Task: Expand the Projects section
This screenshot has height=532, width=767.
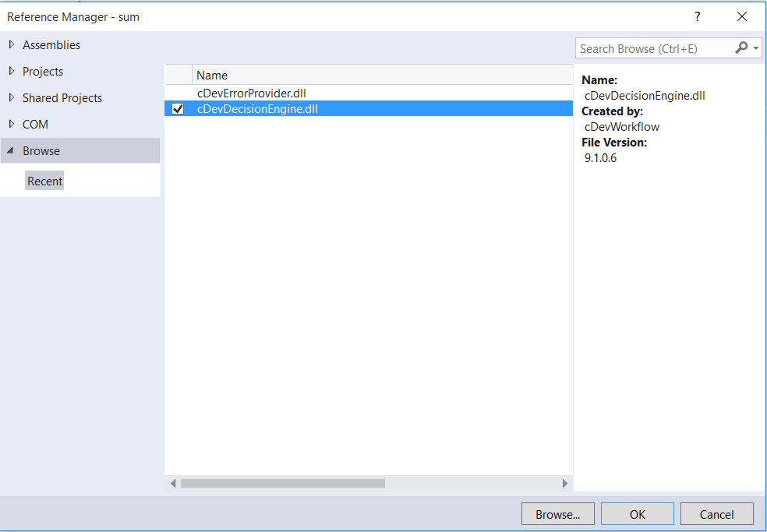Action: 11,71
